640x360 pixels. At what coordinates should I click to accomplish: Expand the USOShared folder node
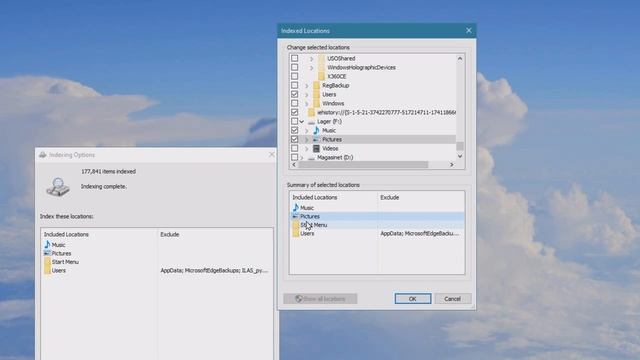click(x=311, y=59)
